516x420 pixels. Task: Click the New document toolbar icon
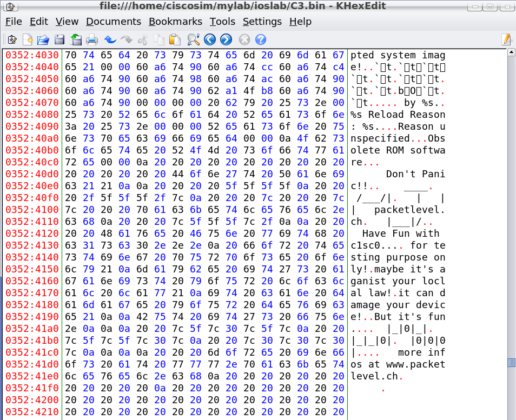[27, 39]
